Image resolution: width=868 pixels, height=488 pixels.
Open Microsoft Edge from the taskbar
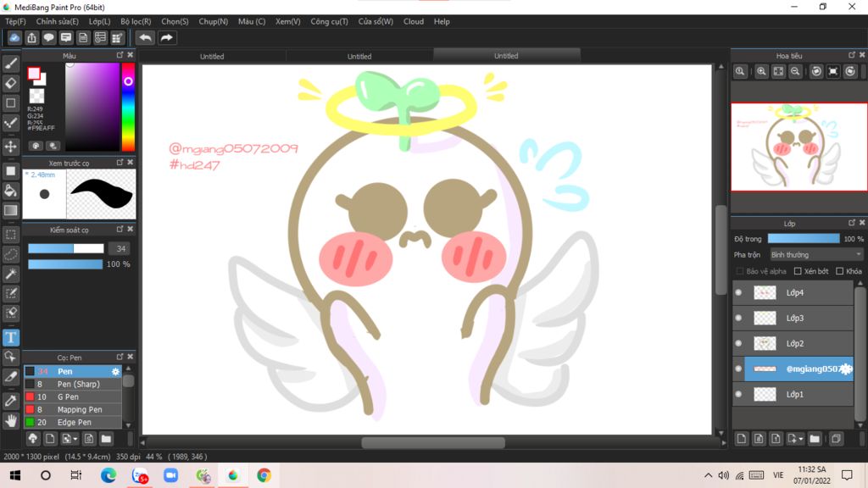pos(108,475)
